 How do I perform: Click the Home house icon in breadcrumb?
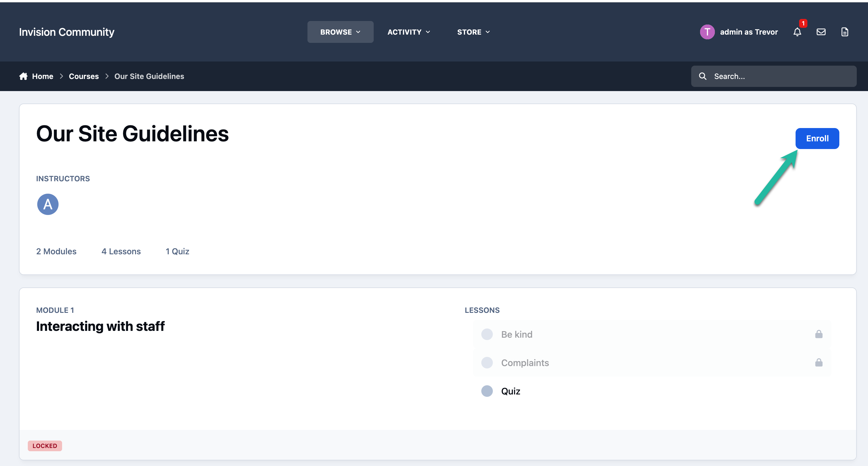23,76
